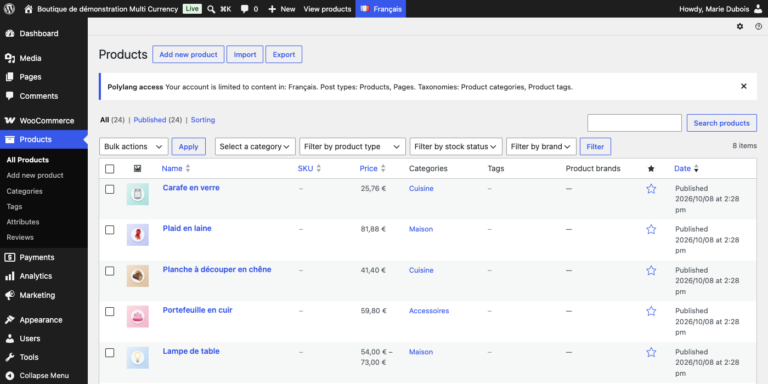Check the Planche à découper en chêne checkbox
This screenshot has height=384, width=768.
tap(110, 271)
